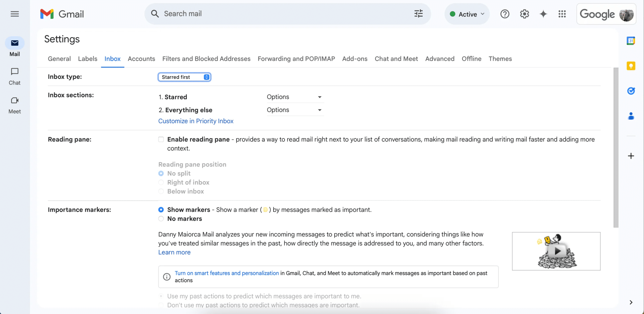Open Contacts in side panel
This screenshot has height=314, width=644.
631,116
